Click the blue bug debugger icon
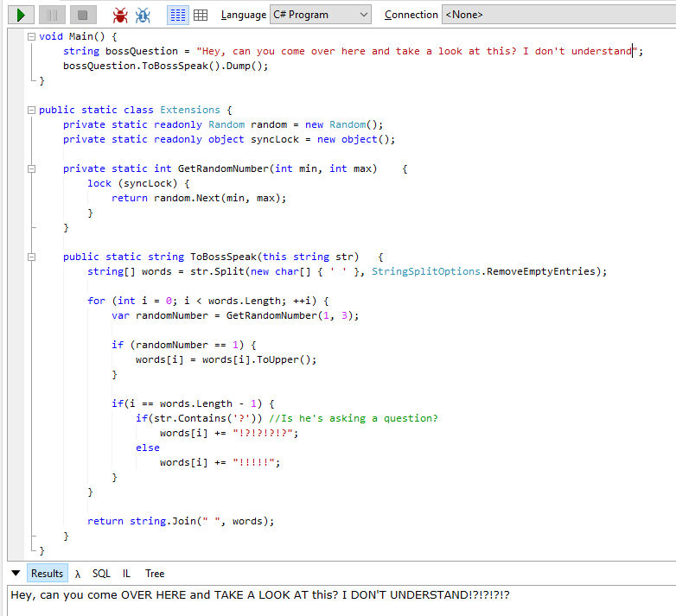The width and height of the screenshot is (676, 616). click(x=143, y=15)
